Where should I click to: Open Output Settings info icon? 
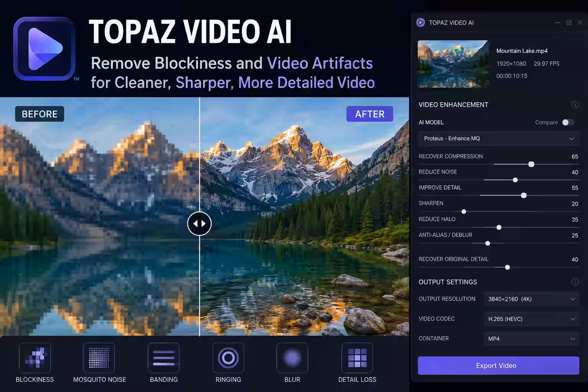[575, 282]
